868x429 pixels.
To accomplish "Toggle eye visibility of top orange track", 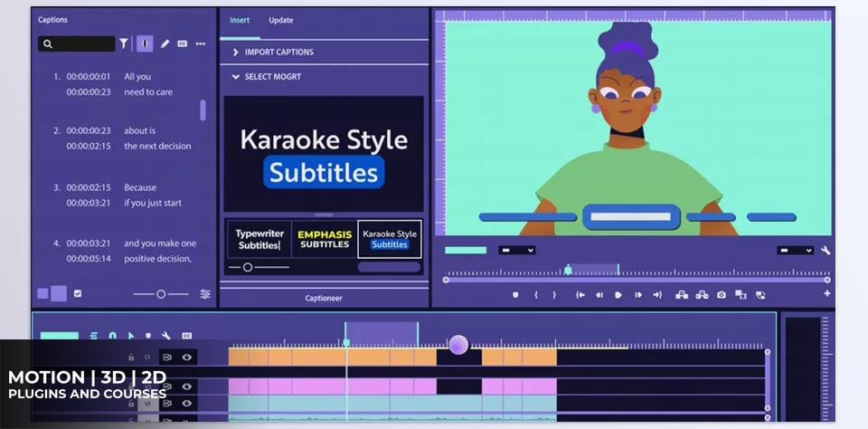I will [186, 357].
